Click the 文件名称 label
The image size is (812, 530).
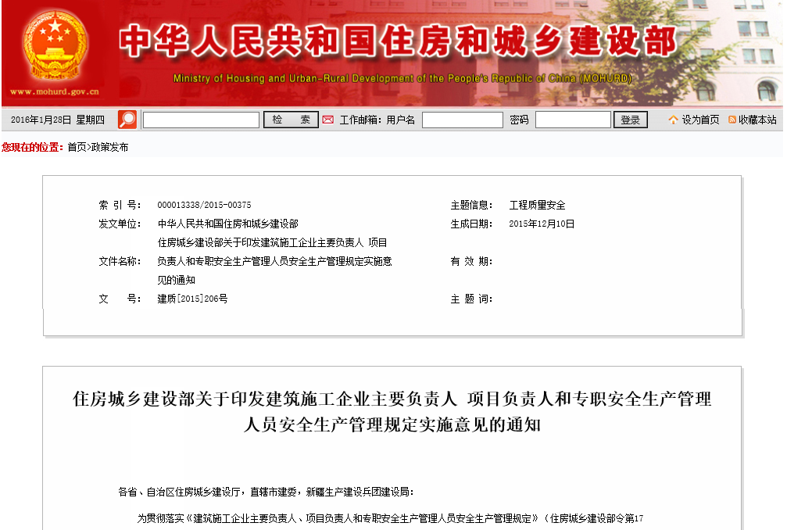point(120,261)
